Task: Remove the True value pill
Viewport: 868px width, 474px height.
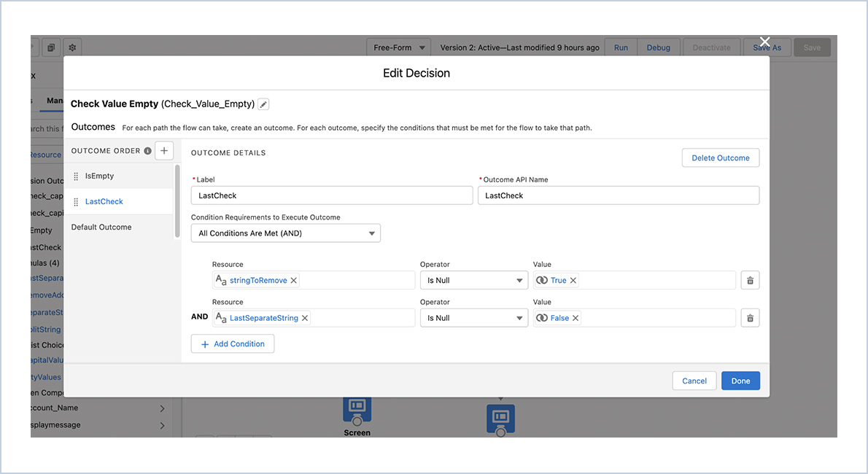Action: [573, 280]
